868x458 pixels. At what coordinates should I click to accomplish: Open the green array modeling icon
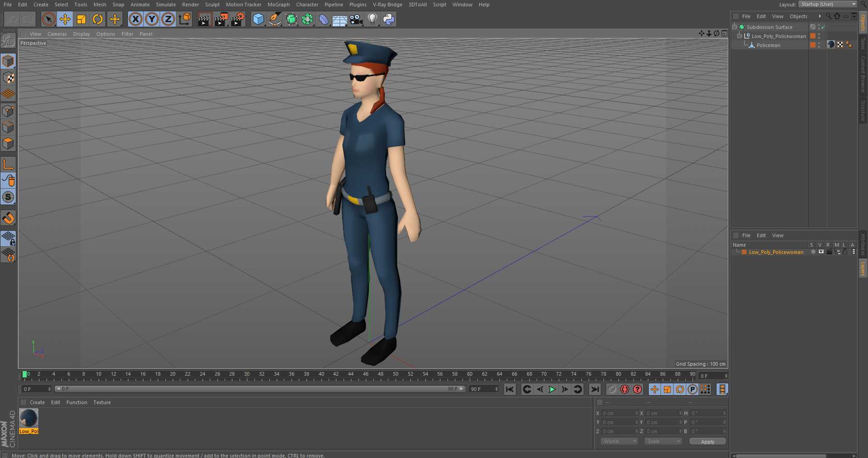tap(307, 19)
